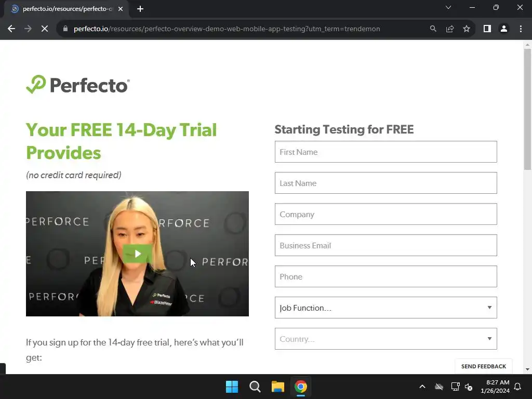The height and width of the screenshot is (399, 532).
Task: Click the Perfecto logo
Action: [x=78, y=85]
